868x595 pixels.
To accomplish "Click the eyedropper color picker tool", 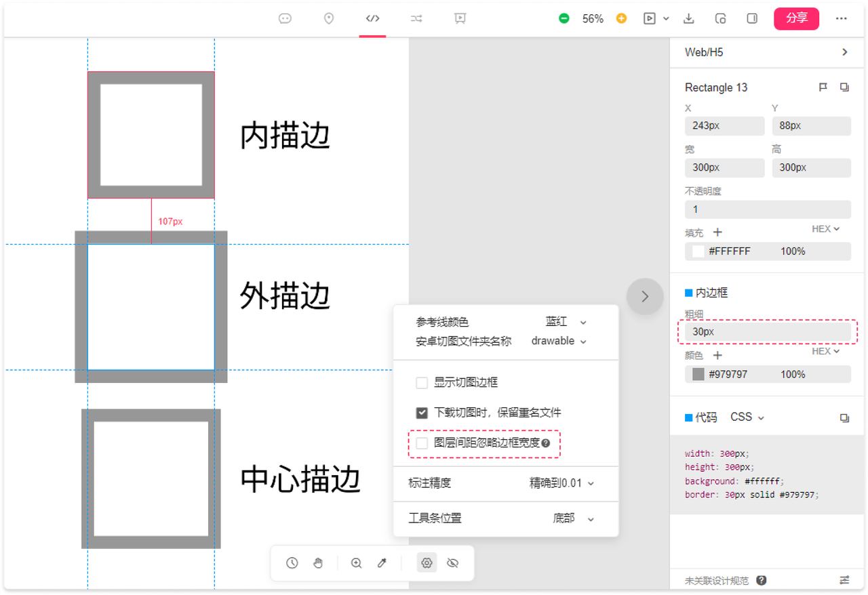I will tap(382, 563).
